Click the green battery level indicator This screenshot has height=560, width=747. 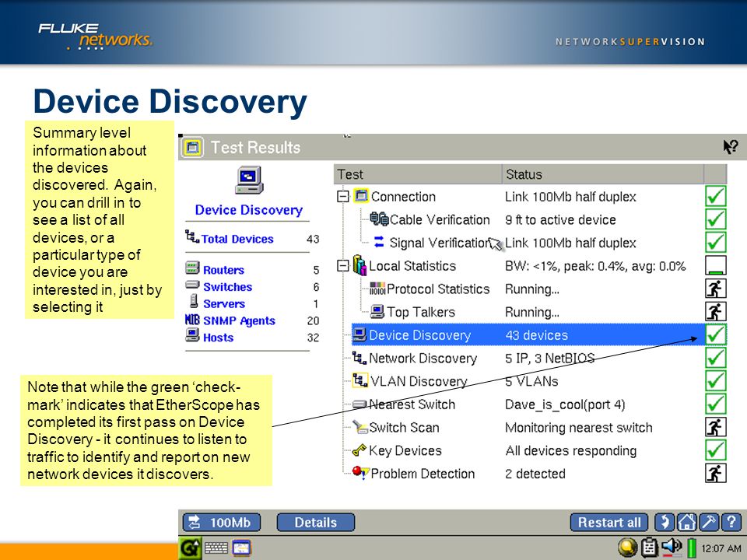click(x=691, y=548)
